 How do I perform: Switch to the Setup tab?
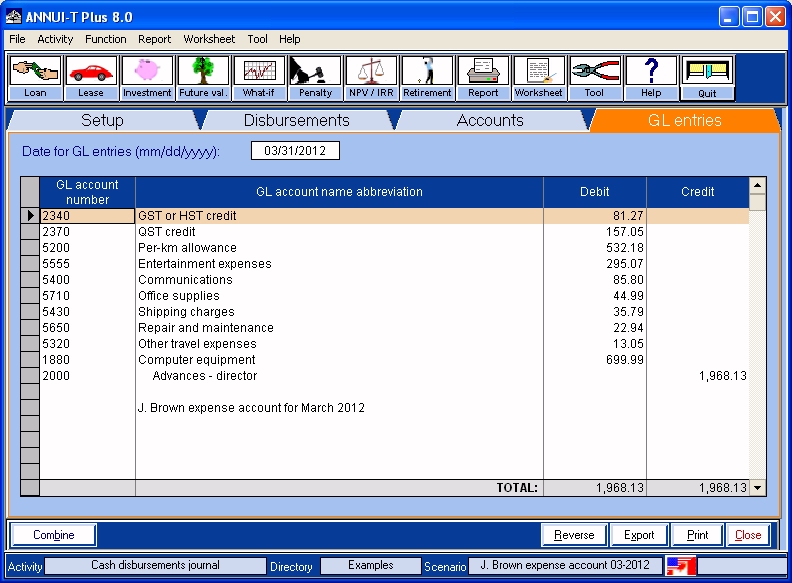click(103, 120)
